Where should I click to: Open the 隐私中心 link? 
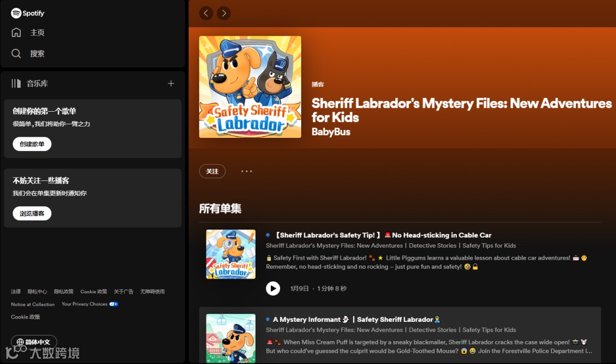[37, 292]
